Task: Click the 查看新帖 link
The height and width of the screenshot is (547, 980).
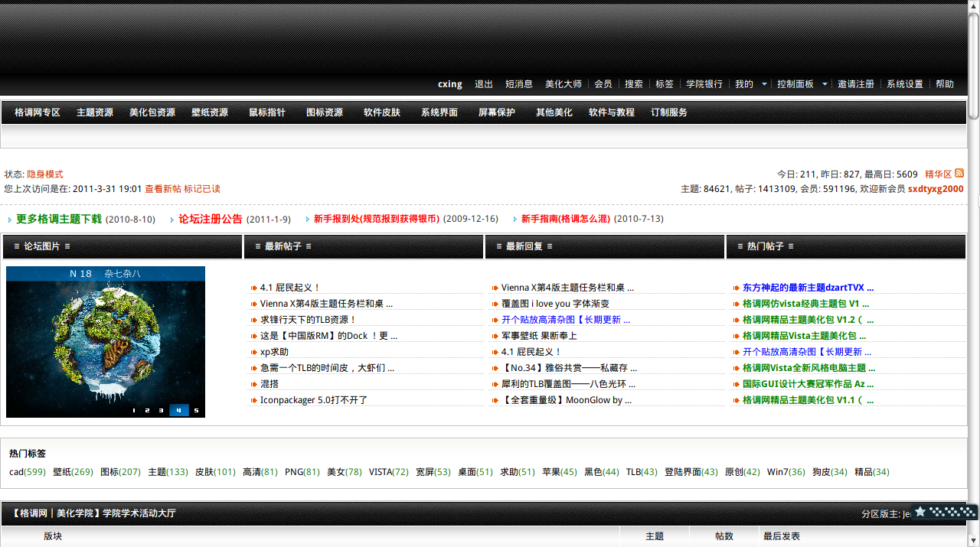Action: click(162, 189)
